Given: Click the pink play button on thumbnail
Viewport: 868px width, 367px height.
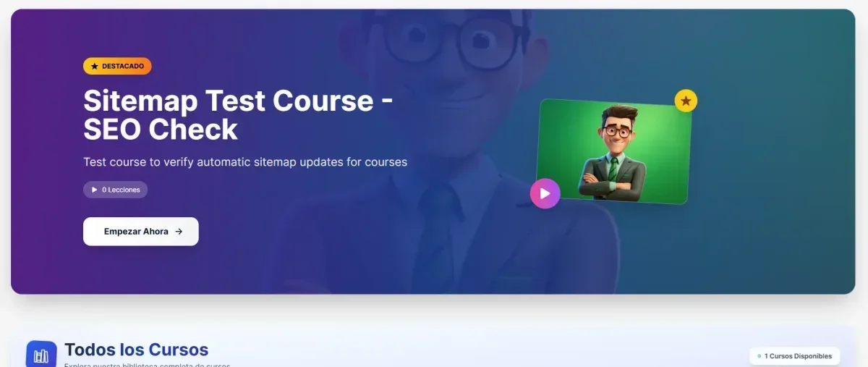Looking at the screenshot, I should 545,193.
